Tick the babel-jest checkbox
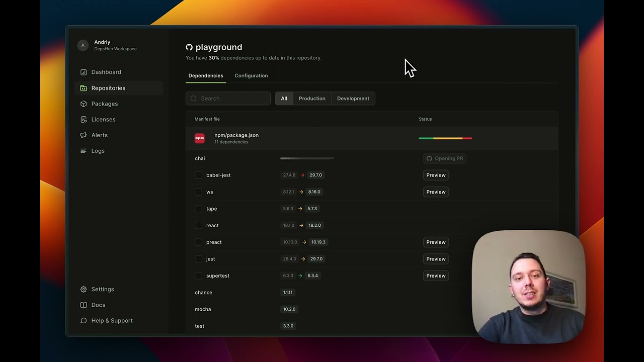Image resolution: width=644 pixels, height=362 pixels. (x=198, y=175)
